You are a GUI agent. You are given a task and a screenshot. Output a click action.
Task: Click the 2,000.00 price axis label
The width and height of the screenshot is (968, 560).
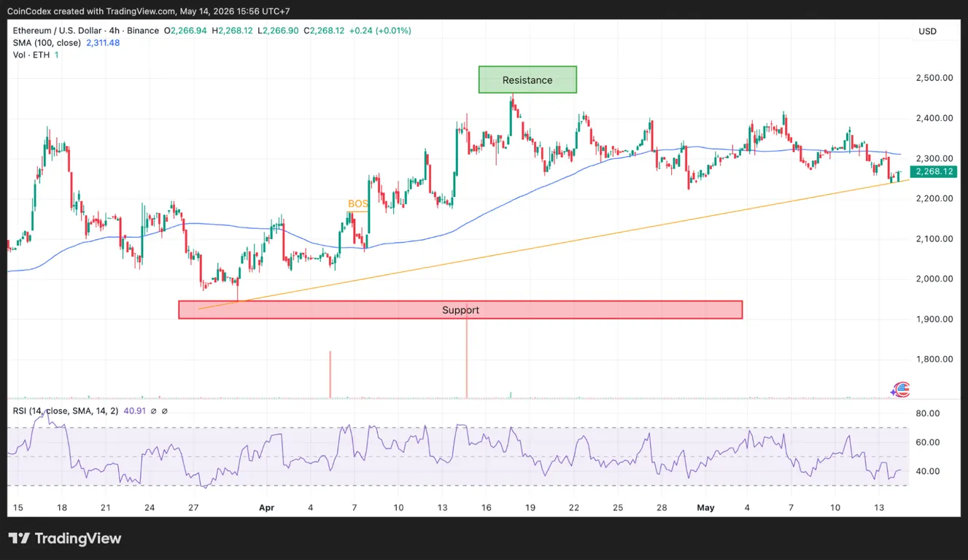coord(934,279)
